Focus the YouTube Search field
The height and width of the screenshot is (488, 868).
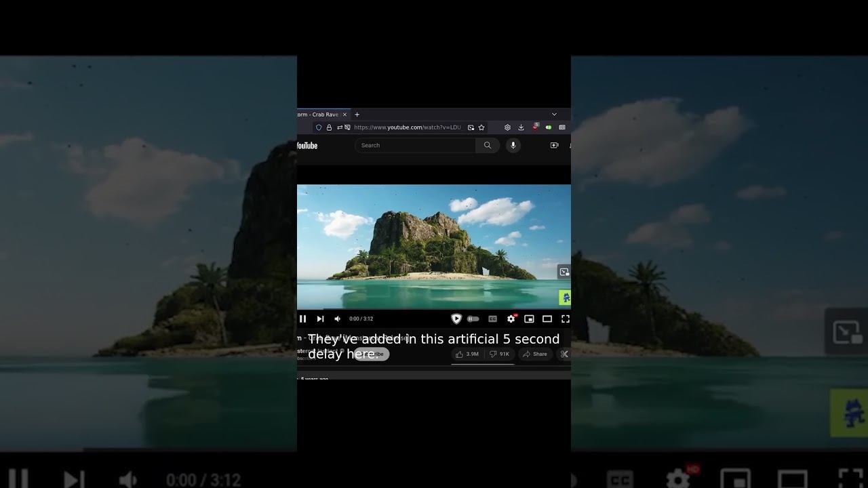pyautogui.click(x=415, y=145)
